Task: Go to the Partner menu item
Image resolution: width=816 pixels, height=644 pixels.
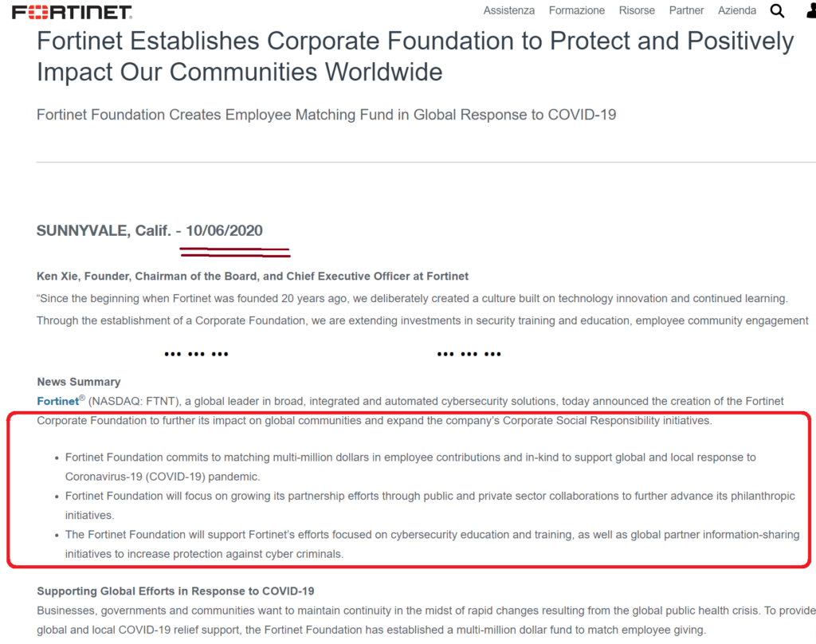Action: [x=686, y=10]
